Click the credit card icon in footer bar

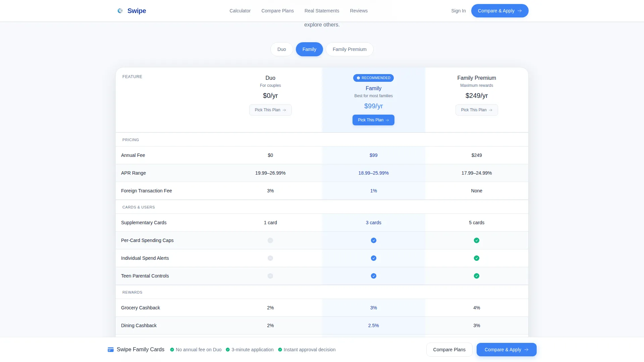tap(111, 350)
